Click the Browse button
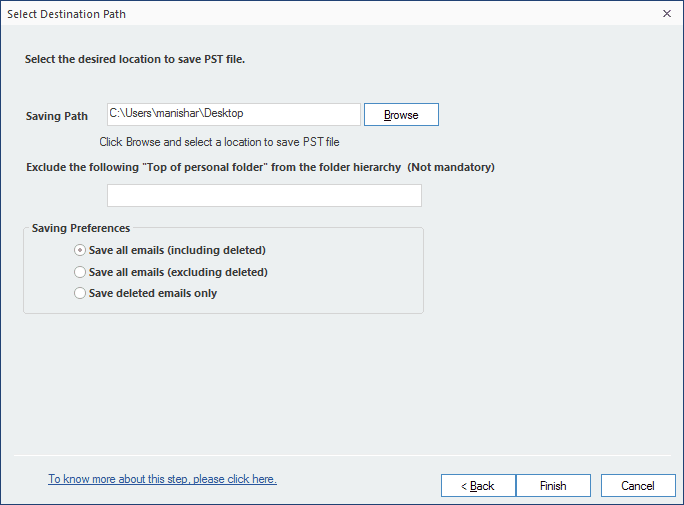 tap(401, 115)
